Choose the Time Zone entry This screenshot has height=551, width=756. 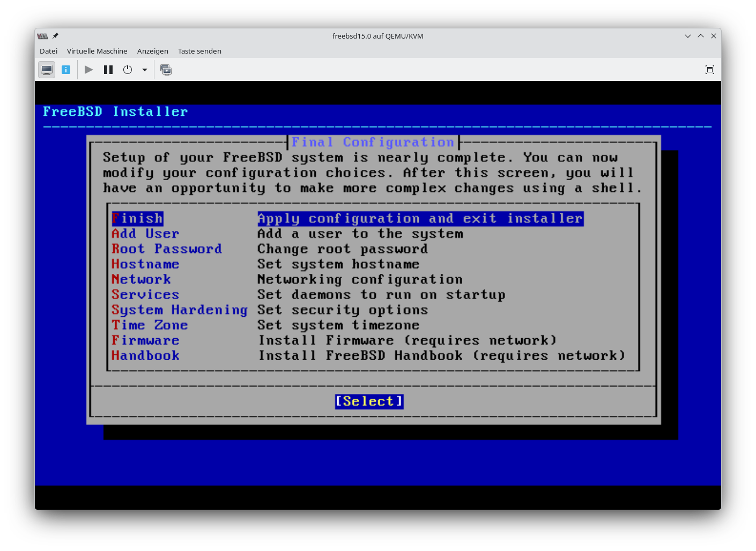150,325
